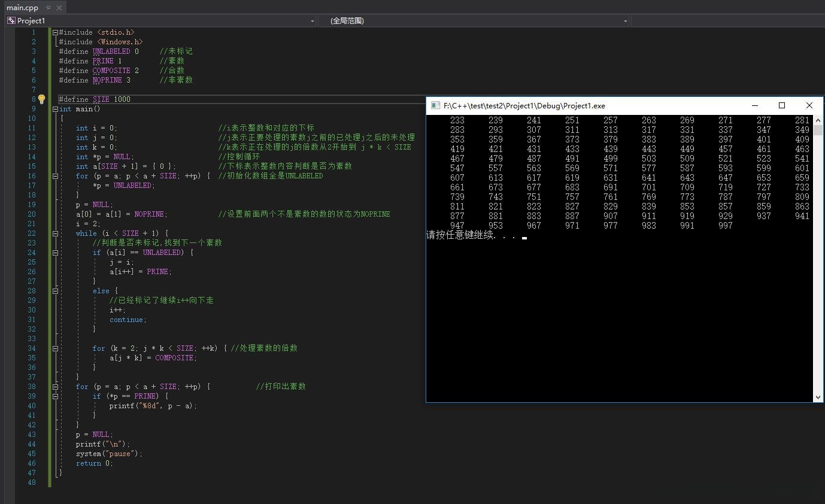The height and width of the screenshot is (504, 825).
Task: Minimize the Project1.exe console window
Action: [x=755, y=105]
